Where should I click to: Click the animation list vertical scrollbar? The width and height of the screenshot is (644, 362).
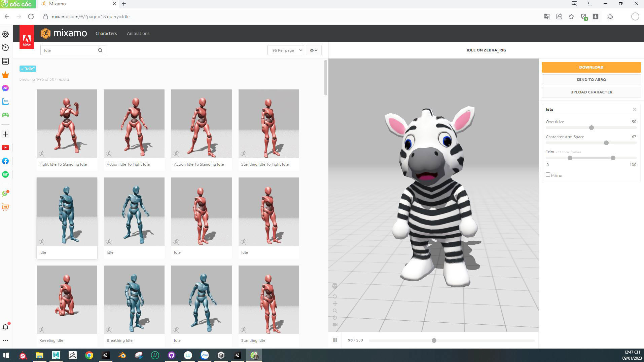pos(325,78)
